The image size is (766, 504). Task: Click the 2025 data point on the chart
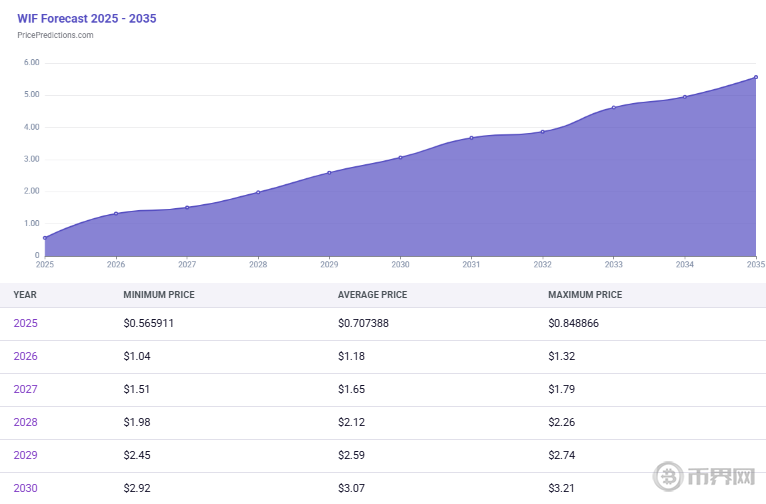[x=45, y=238]
